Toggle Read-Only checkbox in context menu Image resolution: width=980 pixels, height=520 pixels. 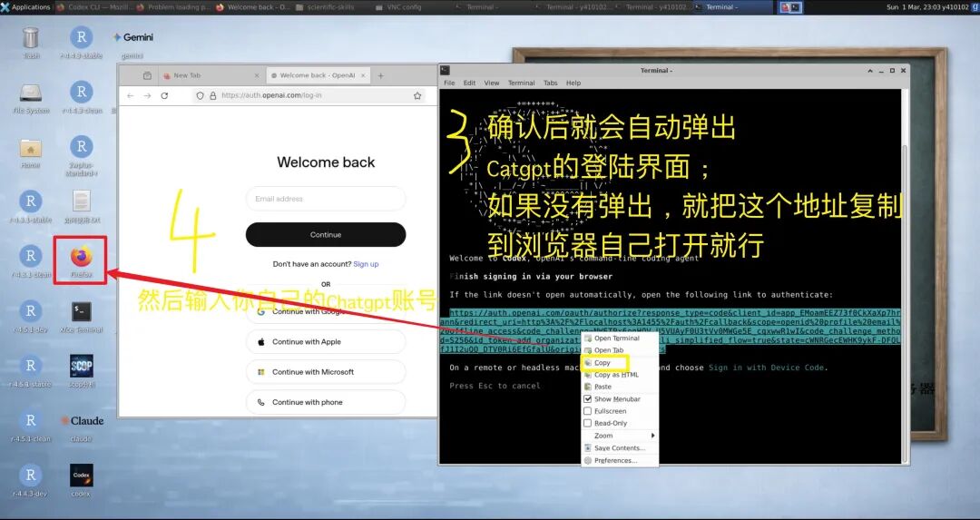click(x=587, y=423)
